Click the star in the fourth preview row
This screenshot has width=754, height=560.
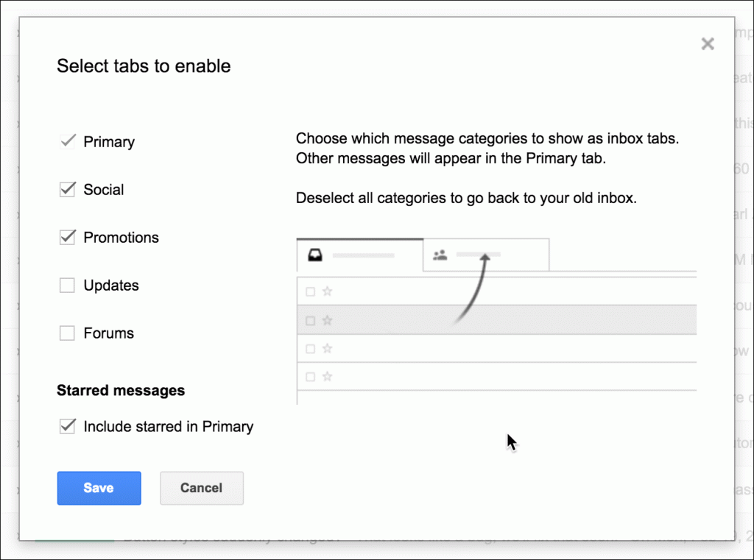pyautogui.click(x=328, y=377)
